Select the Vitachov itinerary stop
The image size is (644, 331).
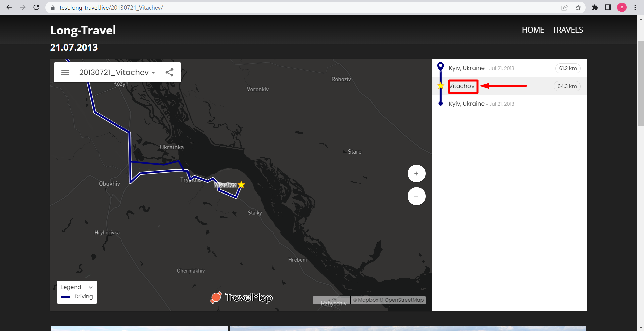[509, 86]
